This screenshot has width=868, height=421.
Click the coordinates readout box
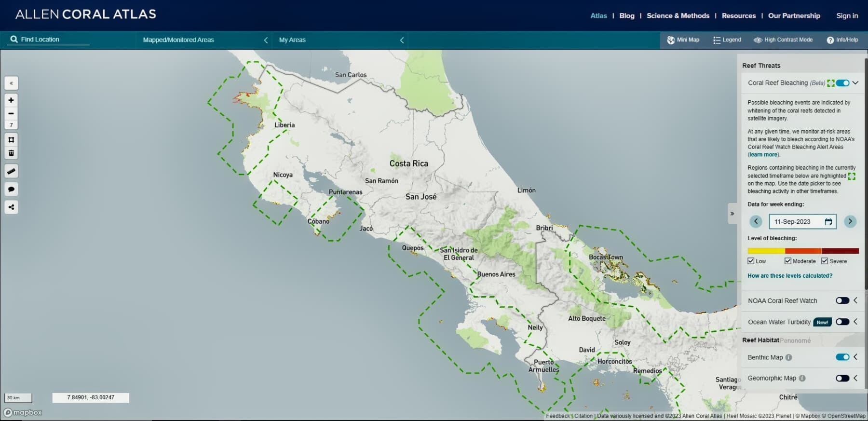coord(91,397)
